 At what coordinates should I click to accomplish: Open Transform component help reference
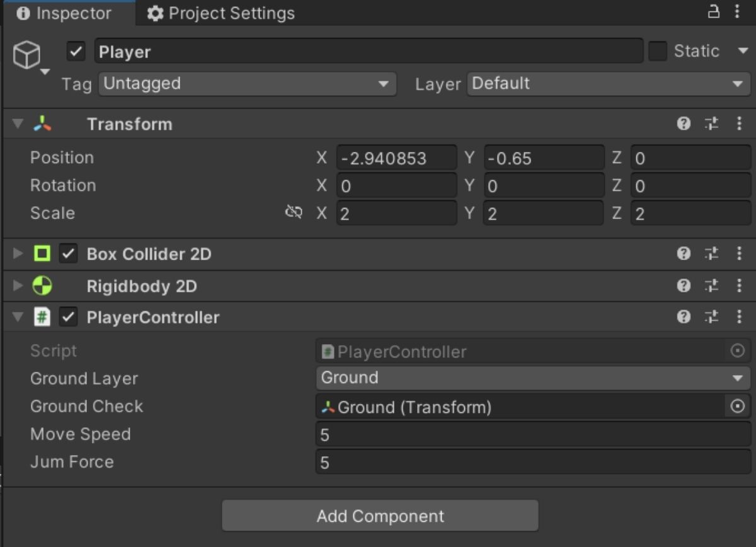[684, 124]
